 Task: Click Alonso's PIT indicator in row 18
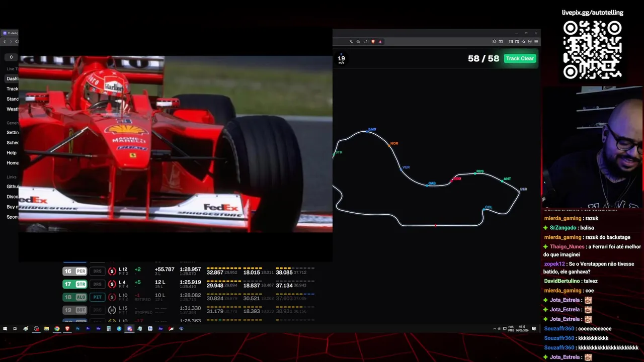97,297
